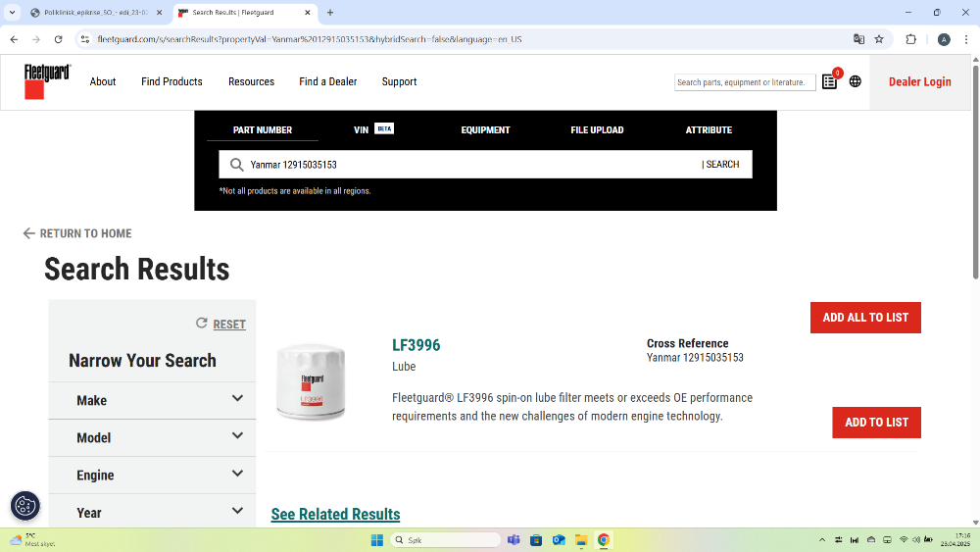Open Windows Start menu
The height and width of the screenshot is (552, 980).
click(x=377, y=540)
